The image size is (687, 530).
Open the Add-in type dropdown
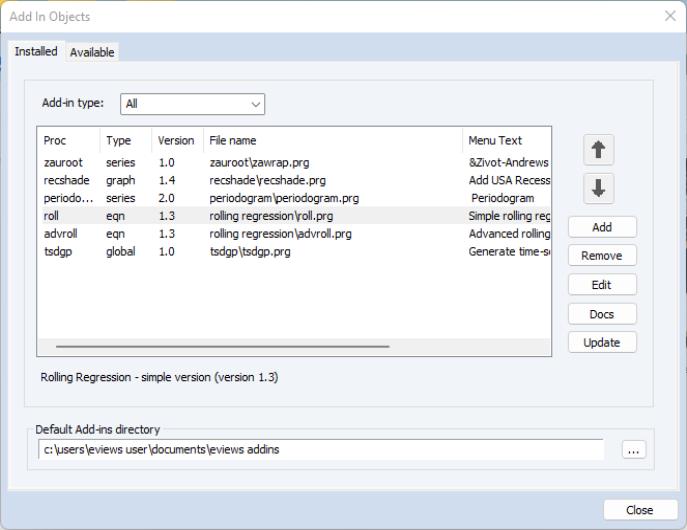[192, 103]
